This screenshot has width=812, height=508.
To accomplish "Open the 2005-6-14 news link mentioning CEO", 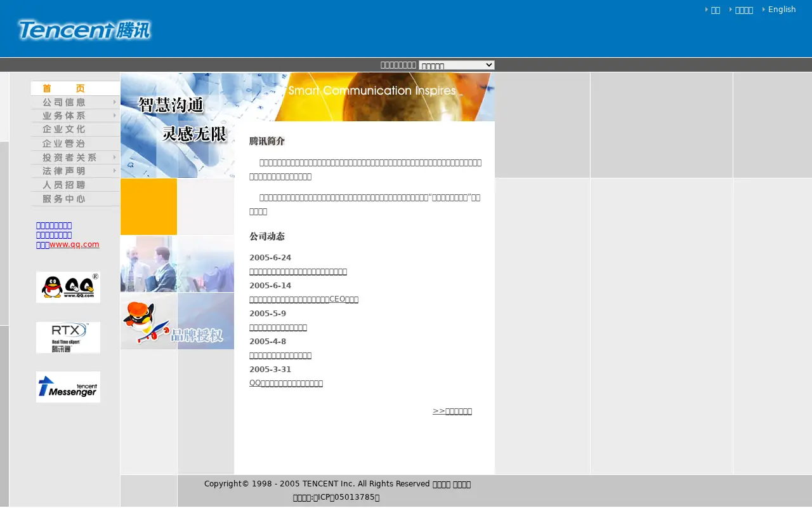I will point(304,299).
